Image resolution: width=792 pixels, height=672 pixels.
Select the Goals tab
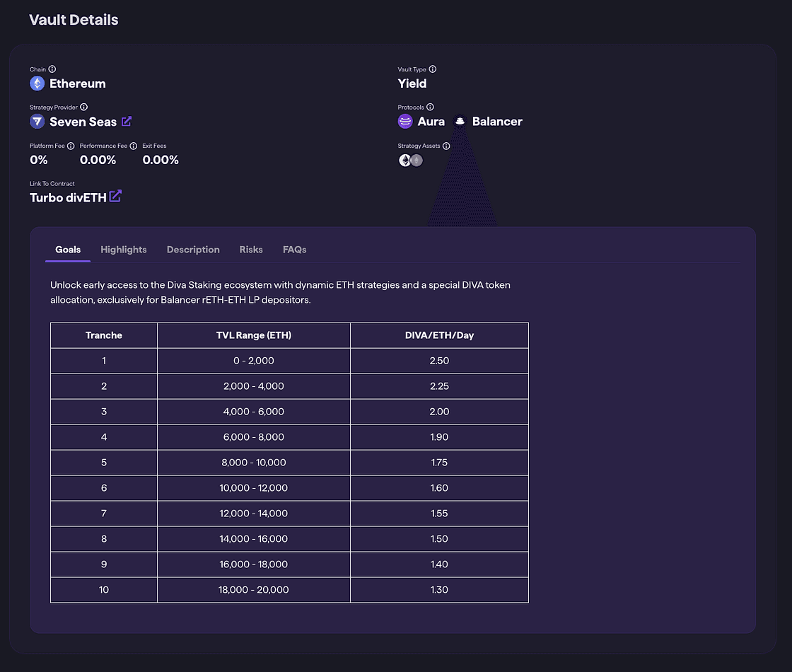68,250
